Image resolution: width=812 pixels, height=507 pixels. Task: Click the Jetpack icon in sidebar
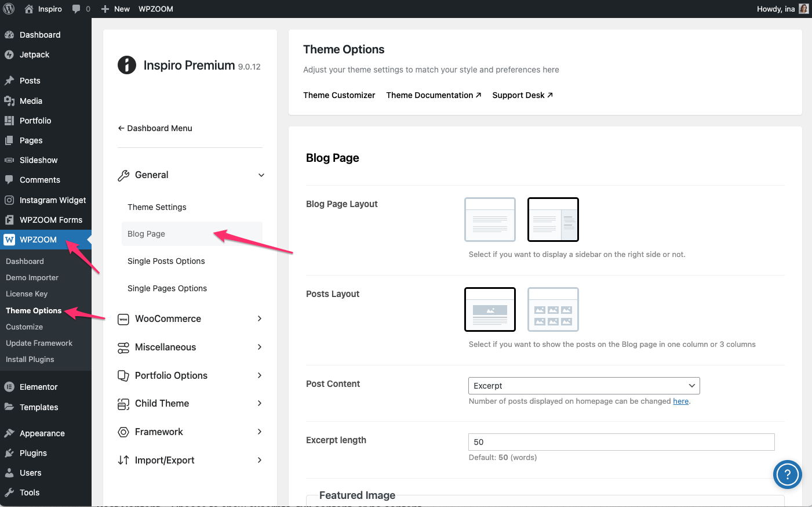click(9, 55)
